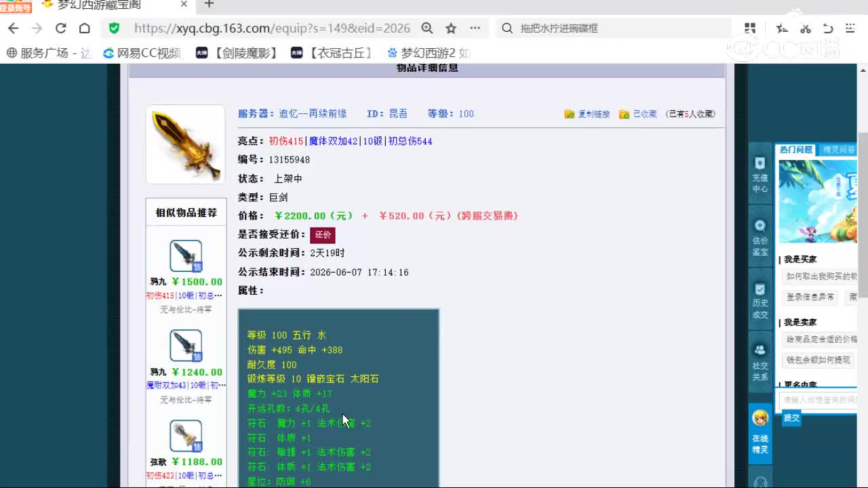This screenshot has width=868, height=488.
Task: Click the ¥1240.00 price text
Action: [197, 372]
